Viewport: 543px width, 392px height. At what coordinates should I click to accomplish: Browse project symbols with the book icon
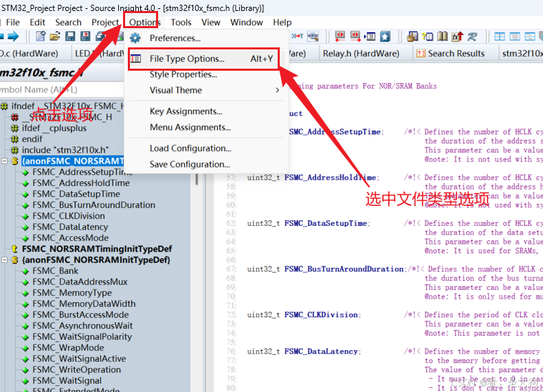point(442,36)
